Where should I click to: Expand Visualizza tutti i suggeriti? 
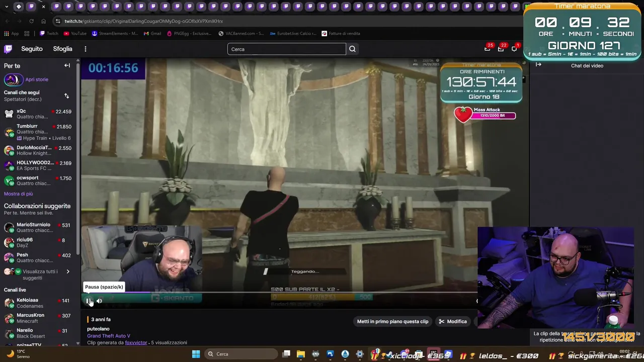38,275
